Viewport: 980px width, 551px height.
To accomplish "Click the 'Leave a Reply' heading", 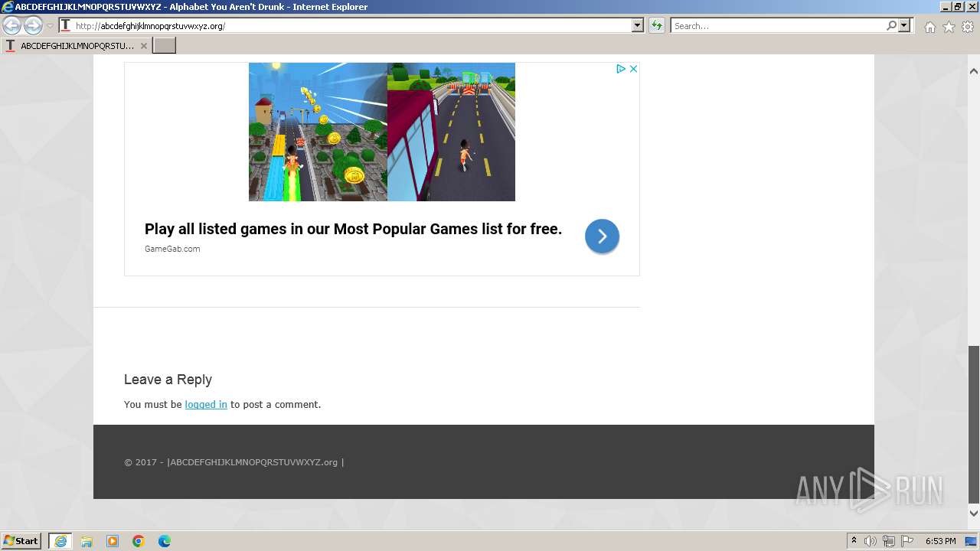I will [168, 380].
